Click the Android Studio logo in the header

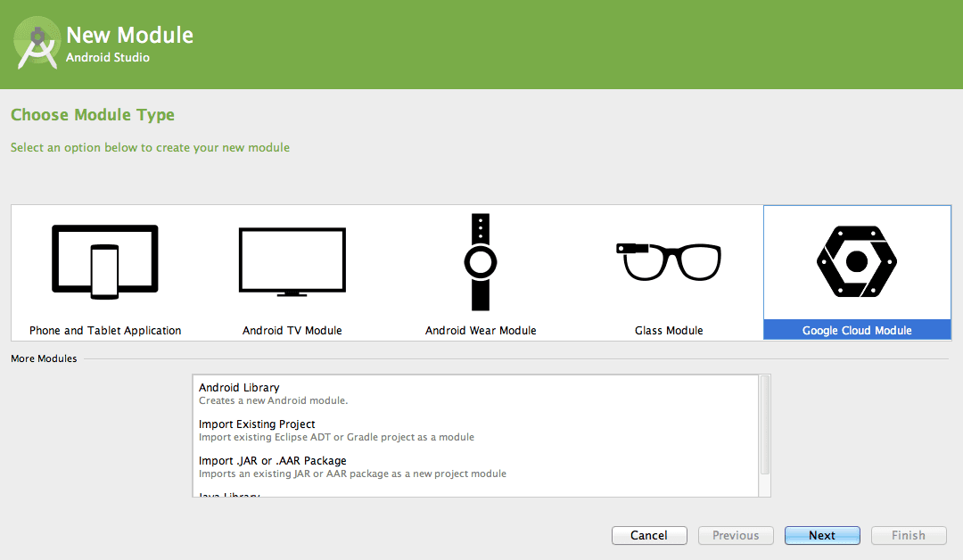37,43
